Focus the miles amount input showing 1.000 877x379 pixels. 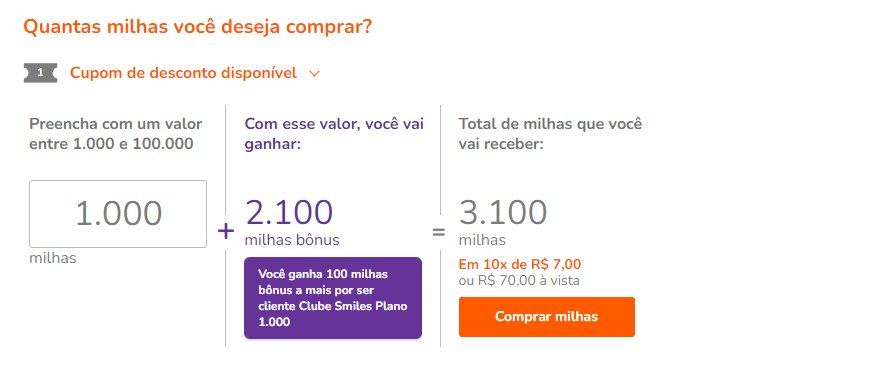(x=118, y=214)
